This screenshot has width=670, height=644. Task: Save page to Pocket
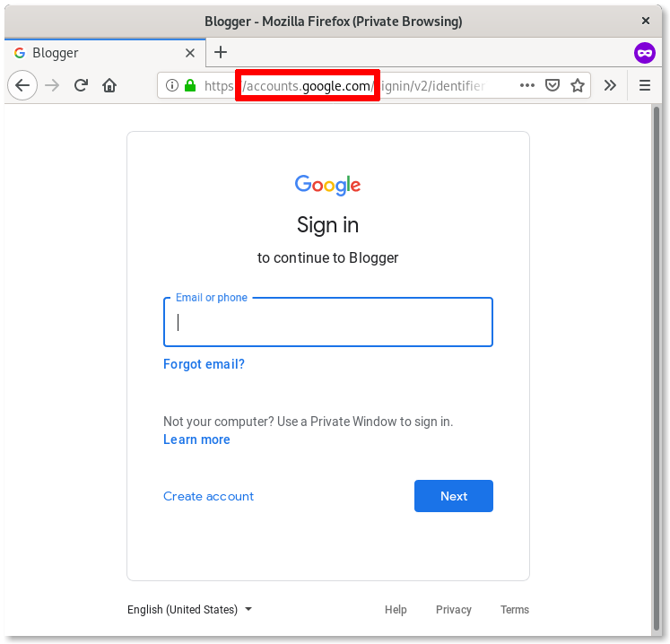pos(553,85)
